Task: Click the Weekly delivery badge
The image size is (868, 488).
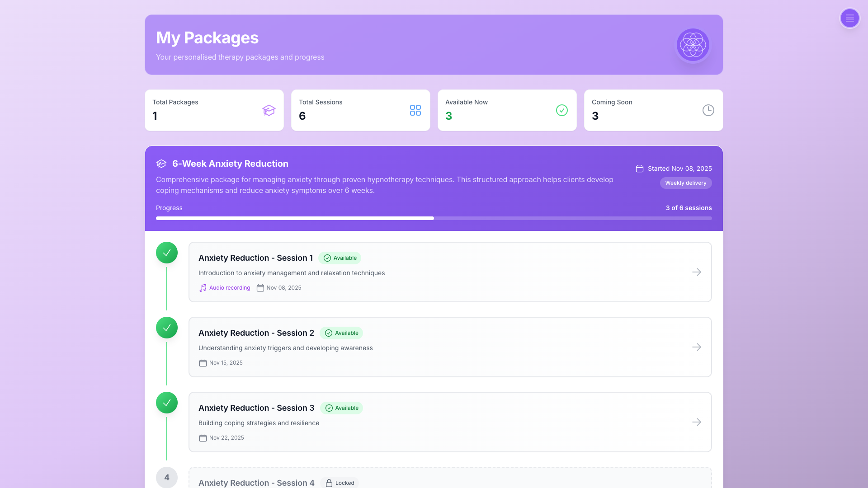Action: tap(685, 183)
